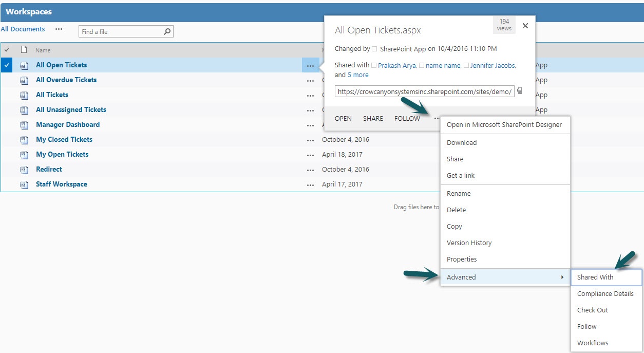Click the search magnifier icon in Find a file

pyautogui.click(x=167, y=31)
